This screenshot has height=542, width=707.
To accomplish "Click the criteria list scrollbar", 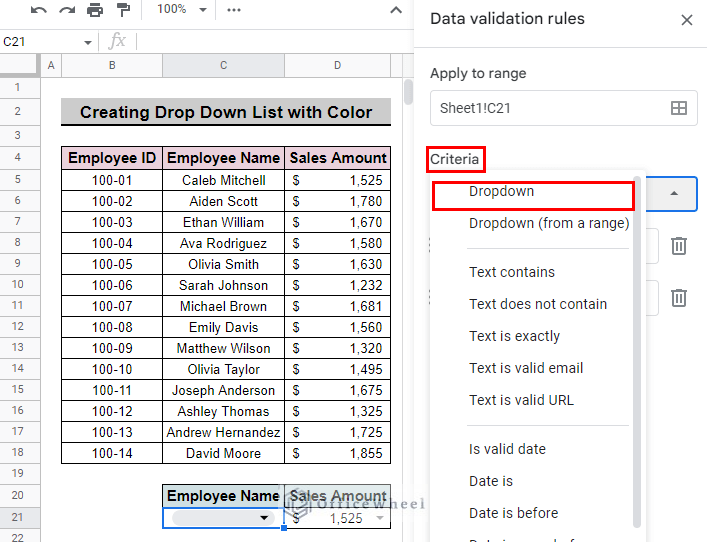I will tap(637, 352).
